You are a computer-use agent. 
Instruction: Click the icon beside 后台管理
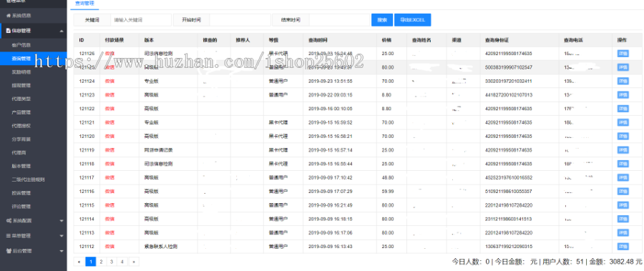click(x=8, y=250)
